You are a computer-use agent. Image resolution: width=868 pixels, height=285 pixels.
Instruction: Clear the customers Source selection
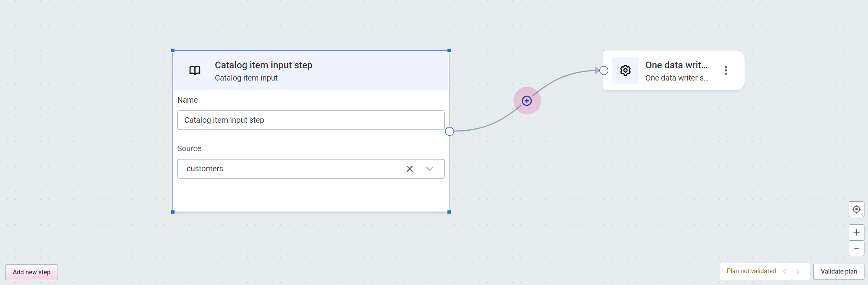click(410, 169)
